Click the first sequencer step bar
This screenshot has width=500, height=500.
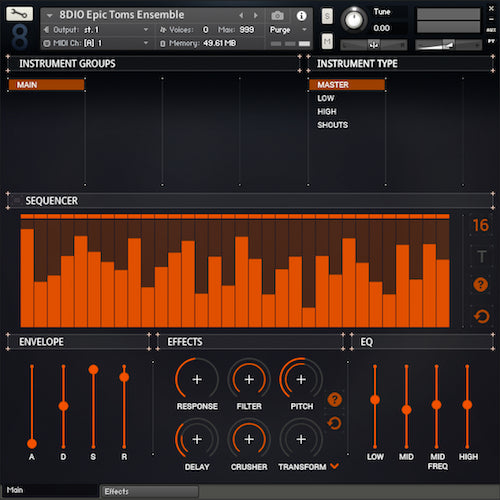27,278
